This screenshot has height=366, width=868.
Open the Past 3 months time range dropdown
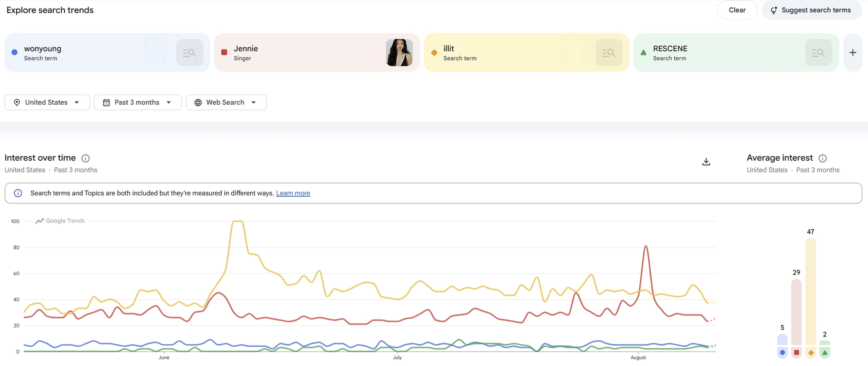(x=138, y=102)
